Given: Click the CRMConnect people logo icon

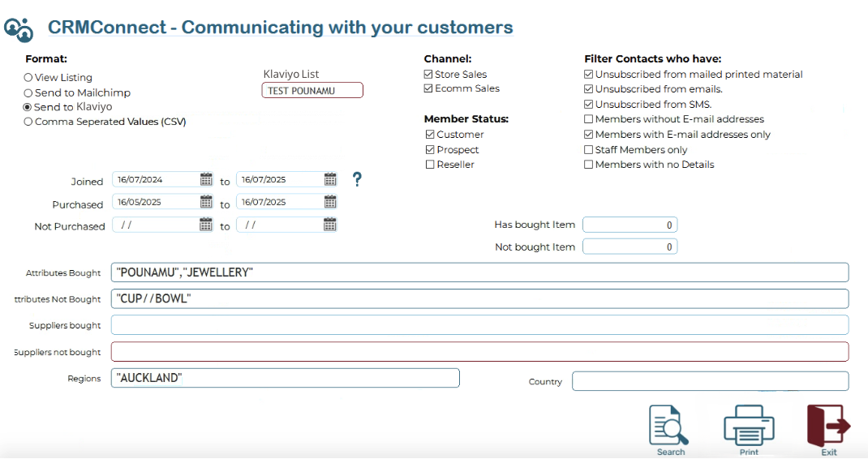Looking at the screenshot, I should [x=19, y=29].
